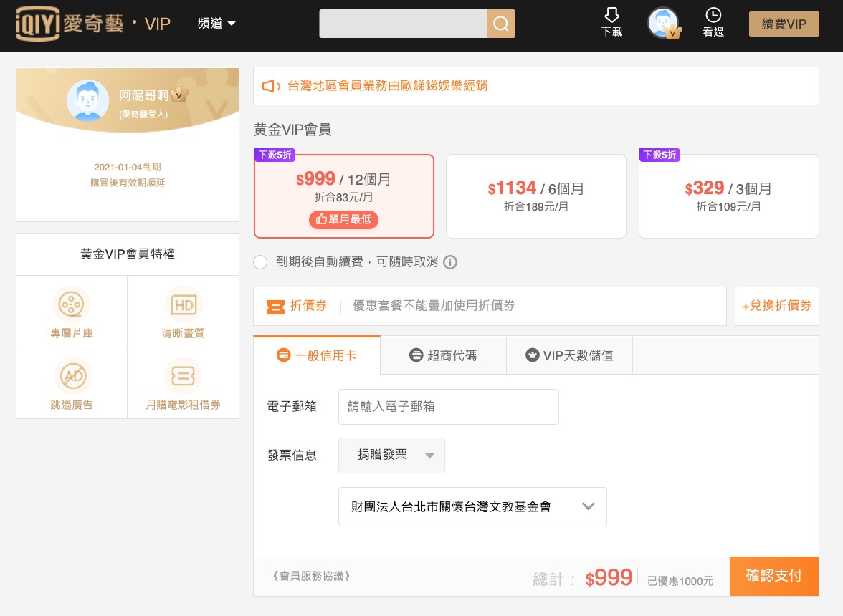
Task: Click the 折價券 coupon ticket icon
Action: (x=275, y=307)
